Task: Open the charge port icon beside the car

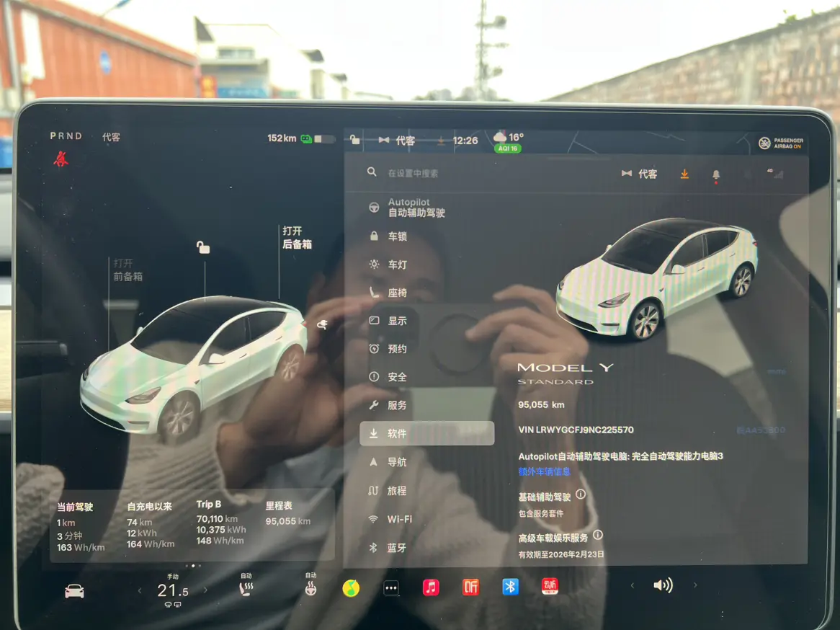Action: [322, 324]
